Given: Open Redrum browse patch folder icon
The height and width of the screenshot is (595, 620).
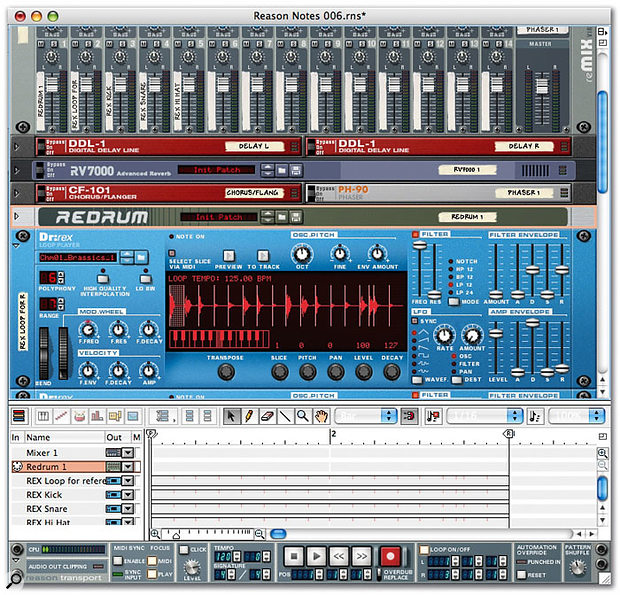Looking at the screenshot, I should pos(282,217).
